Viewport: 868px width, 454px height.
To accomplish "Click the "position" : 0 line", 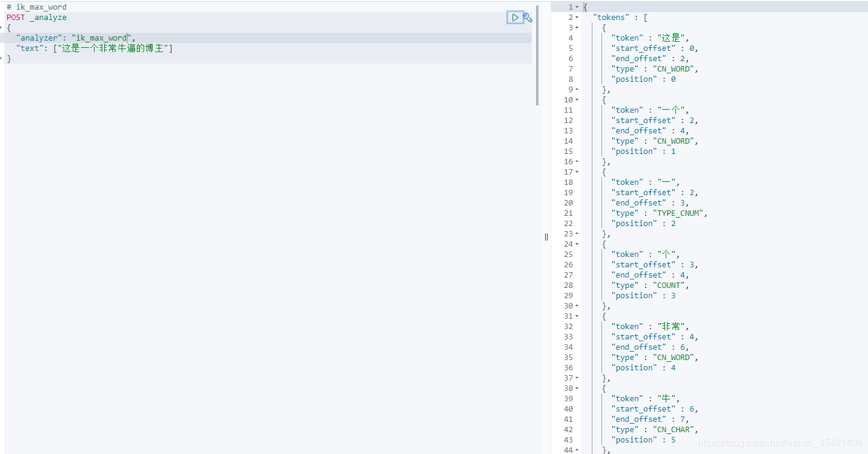I will click(x=643, y=79).
